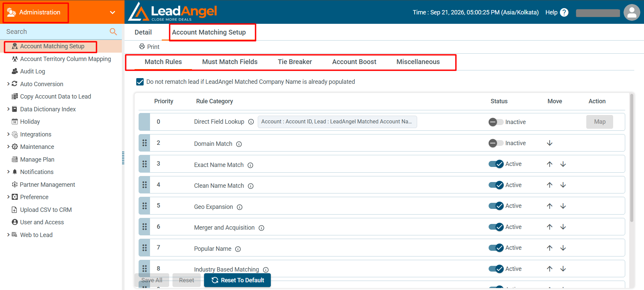Open User and Access page
The image size is (644, 290).
(42, 222)
